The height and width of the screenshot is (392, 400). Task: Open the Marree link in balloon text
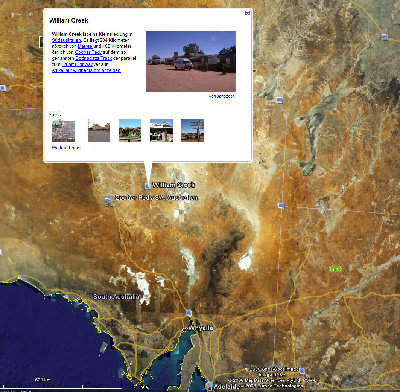pos(85,46)
